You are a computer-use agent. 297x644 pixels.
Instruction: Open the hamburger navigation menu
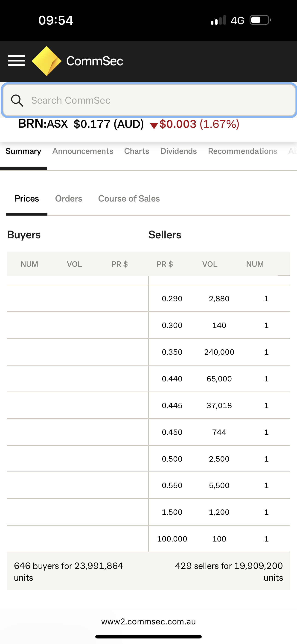(x=17, y=61)
